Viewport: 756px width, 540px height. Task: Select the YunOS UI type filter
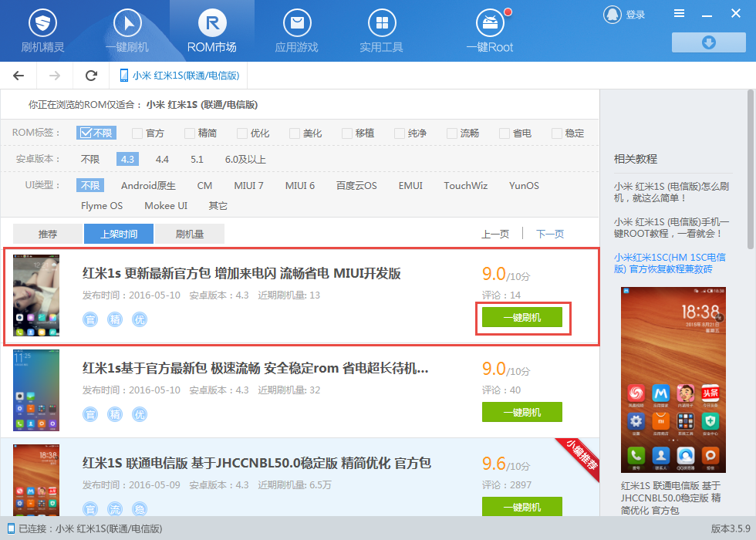point(524,186)
